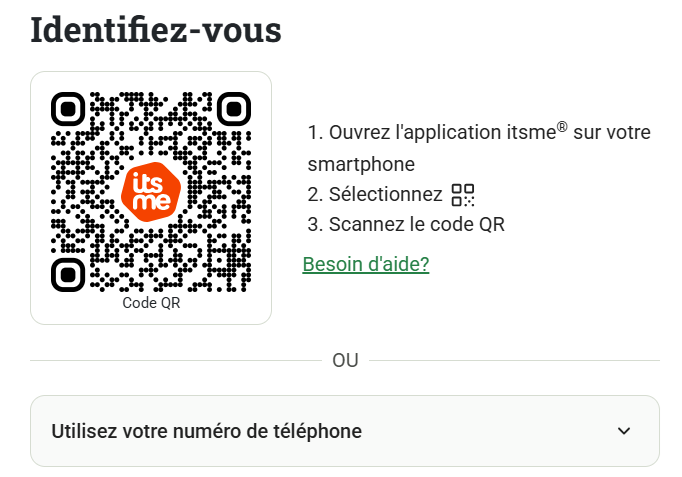Screen dimensions: 682x477
Task: Click the "Identifiez-vous" heading
Action: point(156,30)
